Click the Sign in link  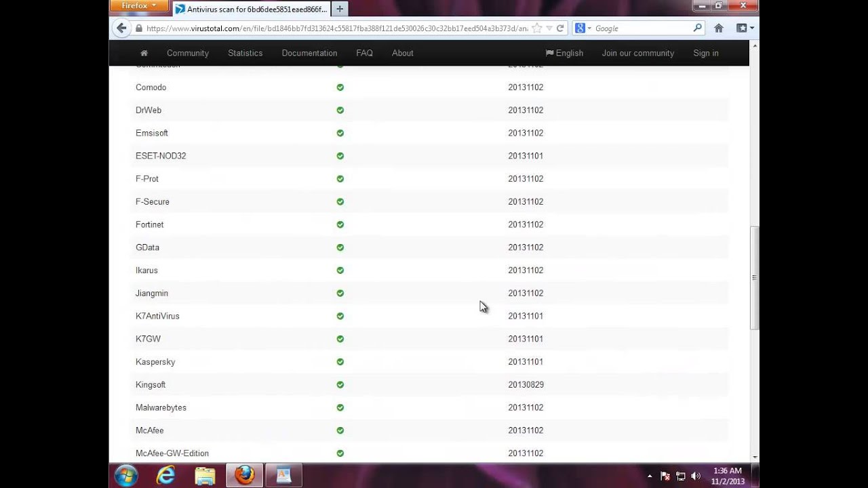pos(706,53)
